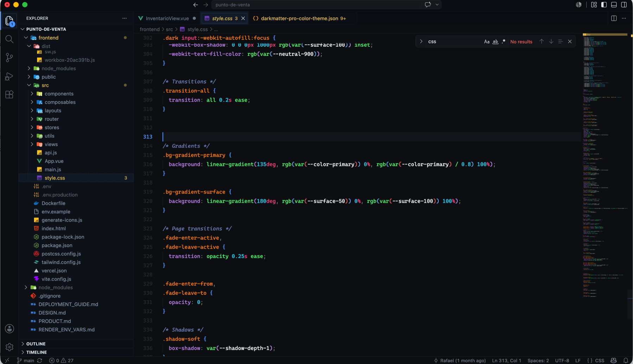The width and height of the screenshot is (633, 364).
Task: Open the Extensions view
Action: point(9,95)
